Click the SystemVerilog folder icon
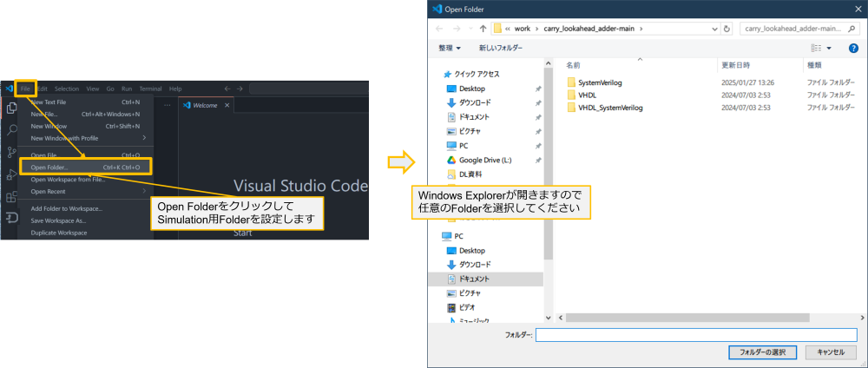Image resolution: width=868 pixels, height=368 pixels. pos(571,82)
